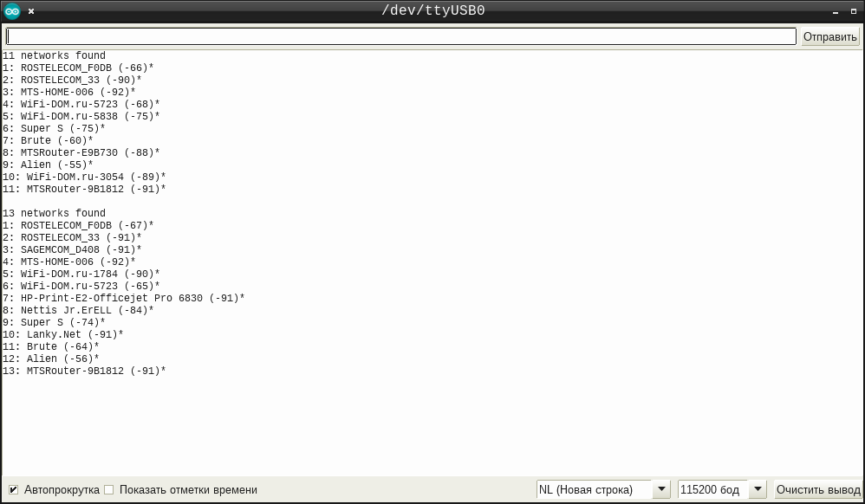Select line '7: HP-Print-E2-Officejet Pro 6830'

pyautogui.click(x=124, y=298)
